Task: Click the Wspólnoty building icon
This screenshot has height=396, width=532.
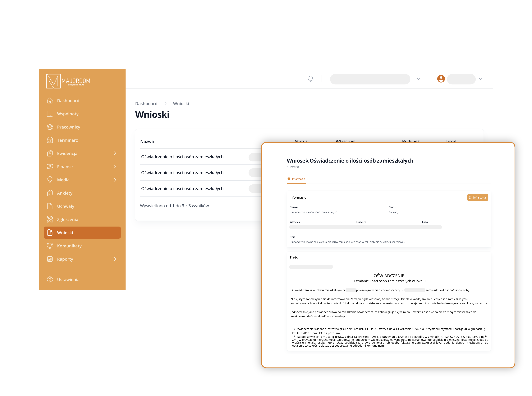Action: click(50, 114)
